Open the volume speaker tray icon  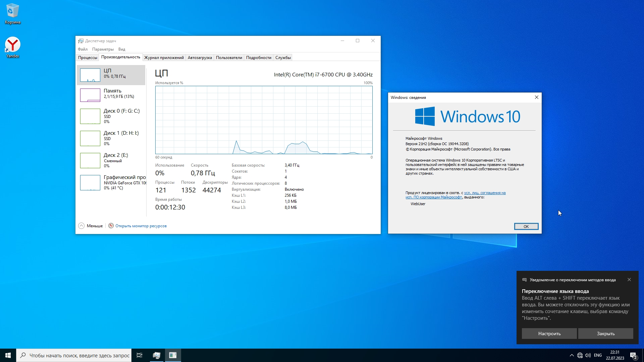tap(588, 355)
